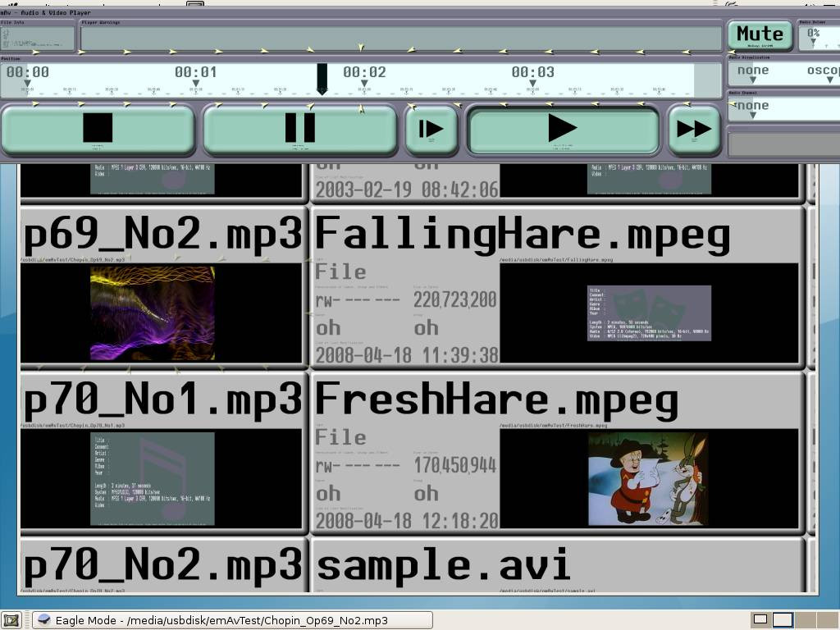Click the rw------- permissions in FreshHare.mpeg panel

coord(358,466)
